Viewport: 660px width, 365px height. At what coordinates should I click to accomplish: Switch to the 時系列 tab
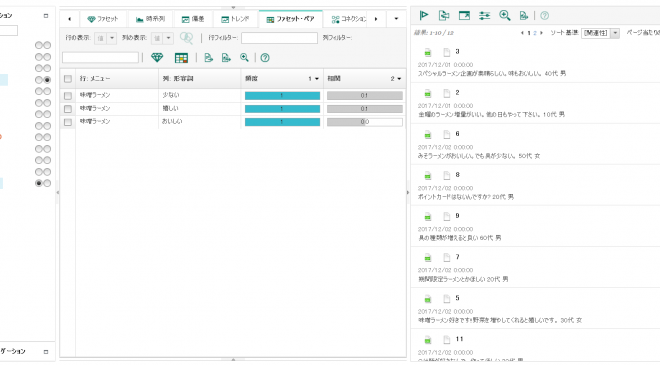coord(150,19)
